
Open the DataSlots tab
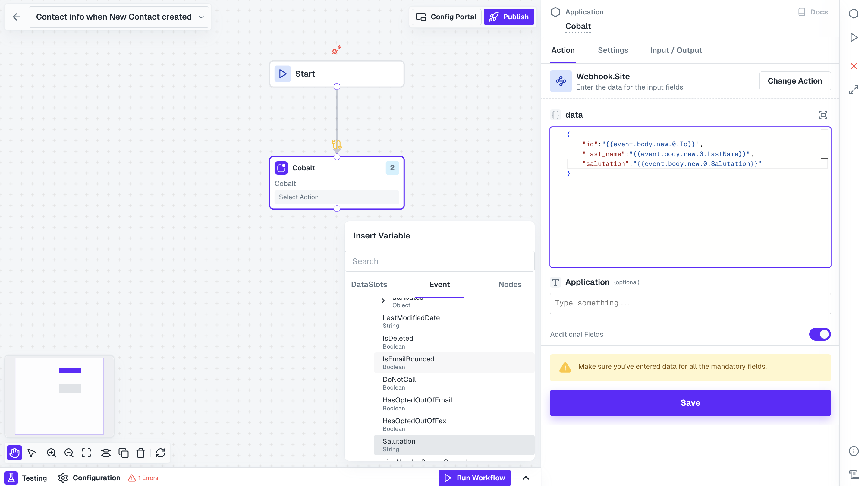[x=369, y=285]
